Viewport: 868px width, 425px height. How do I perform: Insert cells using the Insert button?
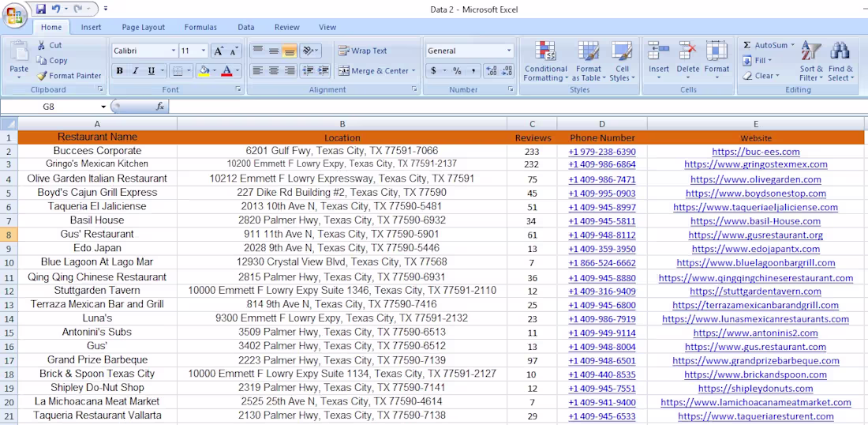pyautogui.click(x=659, y=61)
